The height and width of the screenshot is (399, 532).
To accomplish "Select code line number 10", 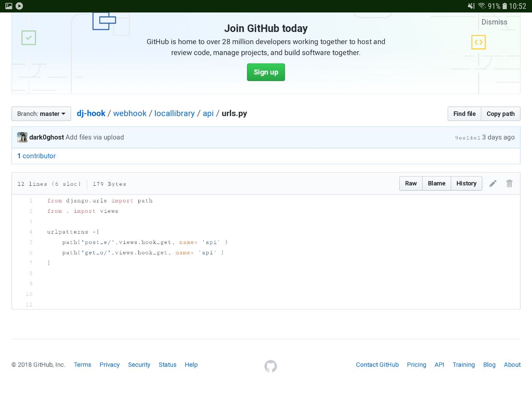I will (29, 294).
